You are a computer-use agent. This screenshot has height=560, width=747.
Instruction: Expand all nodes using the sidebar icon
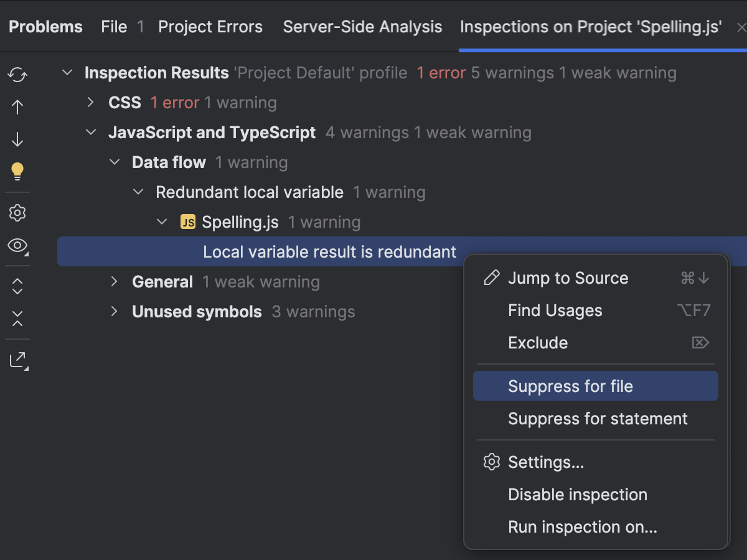[x=17, y=286]
